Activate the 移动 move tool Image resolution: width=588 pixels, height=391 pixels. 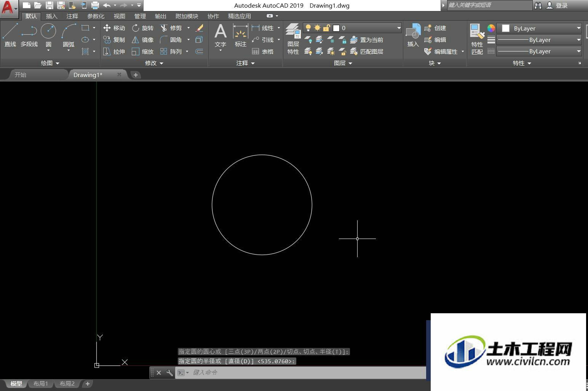tap(114, 28)
